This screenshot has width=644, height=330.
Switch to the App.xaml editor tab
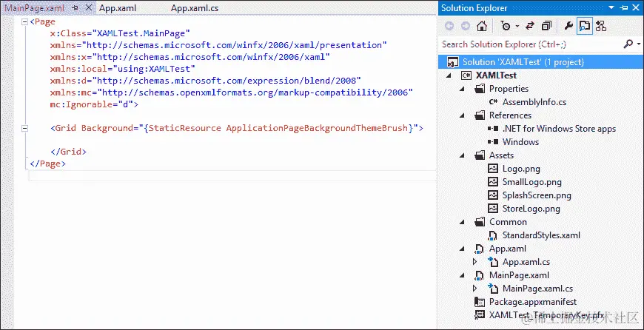(x=118, y=8)
